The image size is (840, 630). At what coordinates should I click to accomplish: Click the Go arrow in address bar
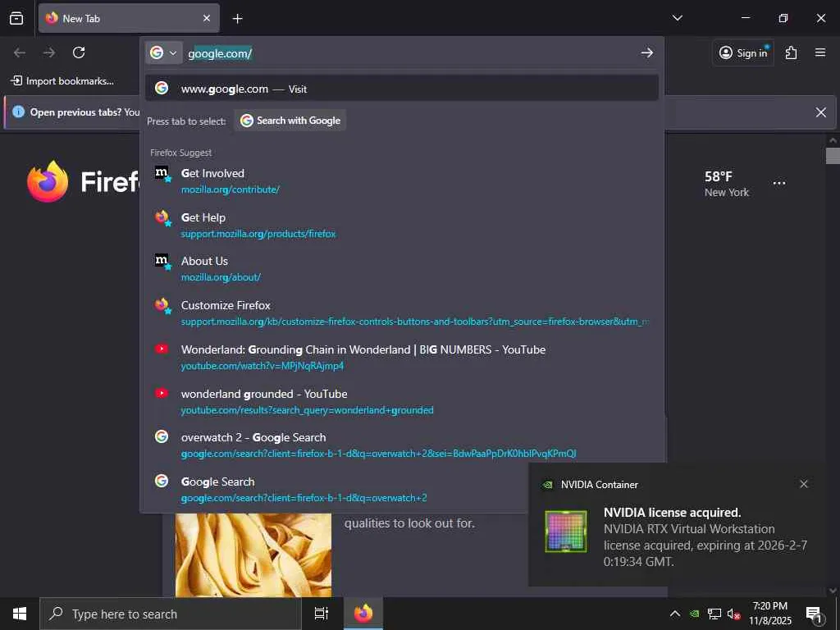[x=646, y=52]
